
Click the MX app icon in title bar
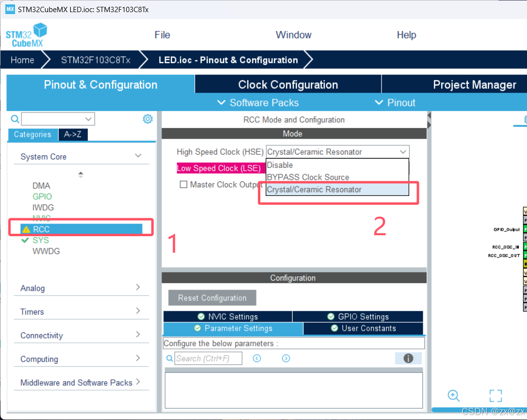(10, 9)
